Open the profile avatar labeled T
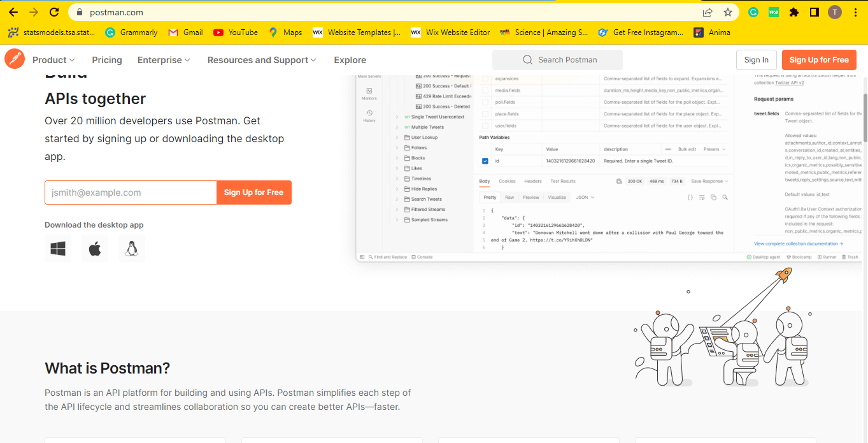Image resolution: width=868 pixels, height=443 pixels. click(834, 12)
